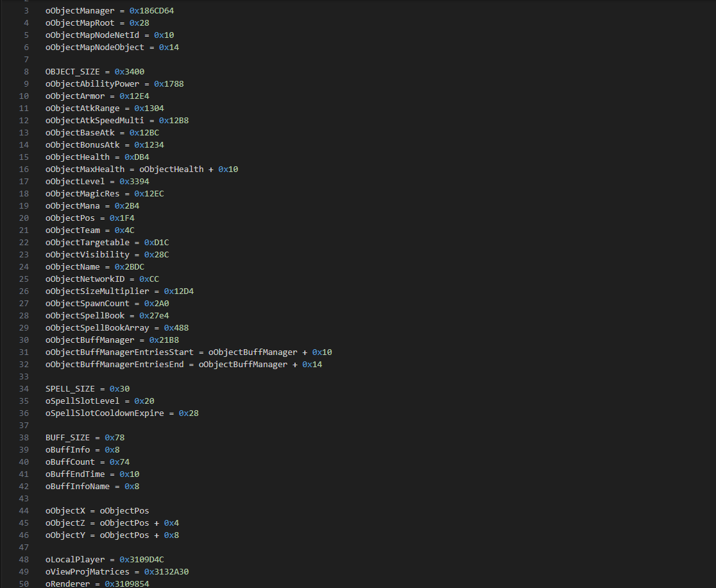The width and height of the screenshot is (716, 588).
Task: Click oObjectMapNodeNetId variable
Action: 92,35
